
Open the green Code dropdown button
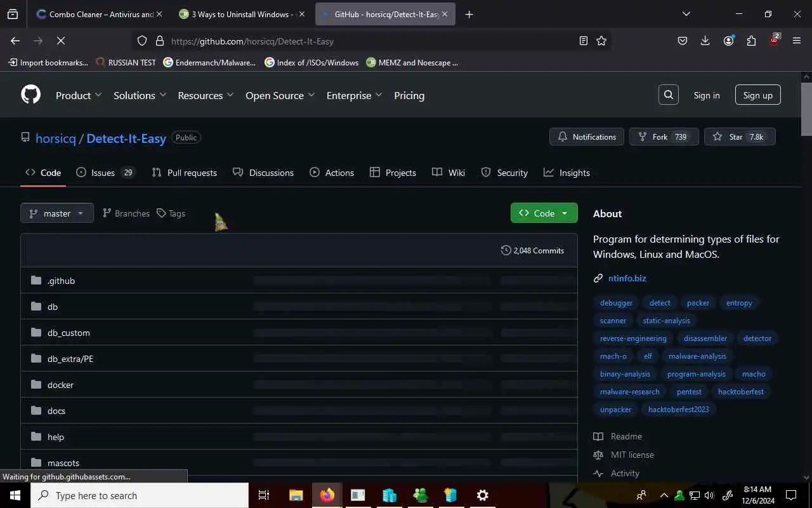[x=544, y=213]
